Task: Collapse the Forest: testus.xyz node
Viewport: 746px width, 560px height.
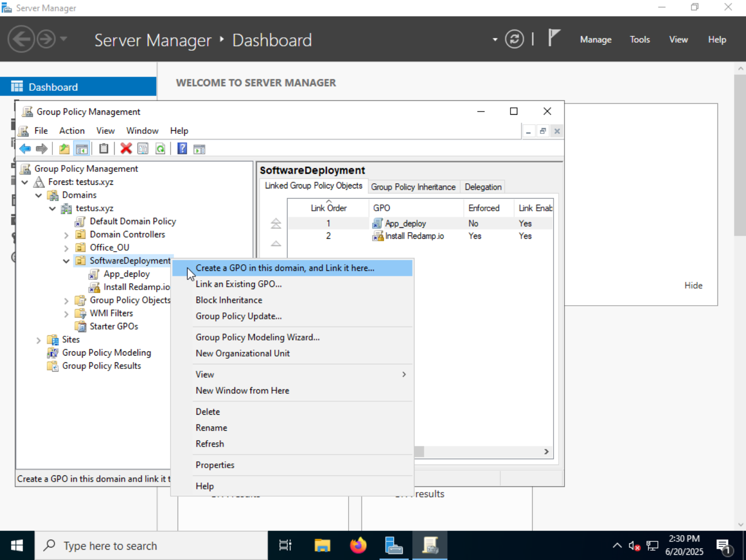Action: 25,182
